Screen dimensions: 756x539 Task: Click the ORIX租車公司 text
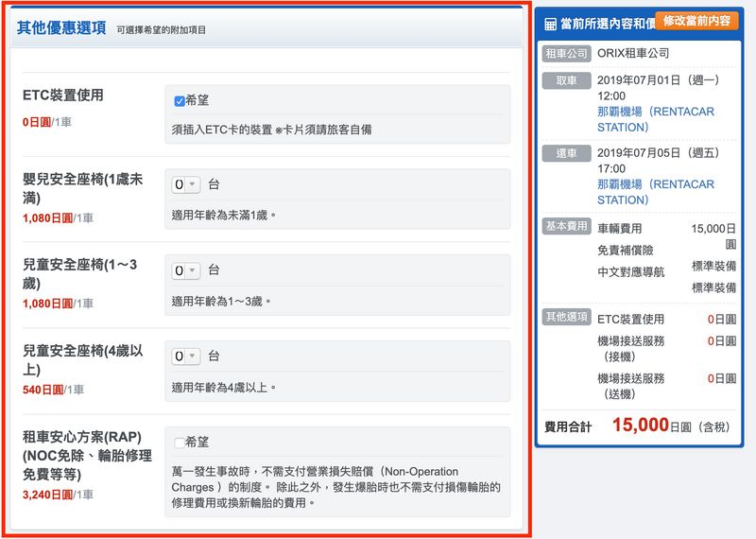click(x=633, y=53)
